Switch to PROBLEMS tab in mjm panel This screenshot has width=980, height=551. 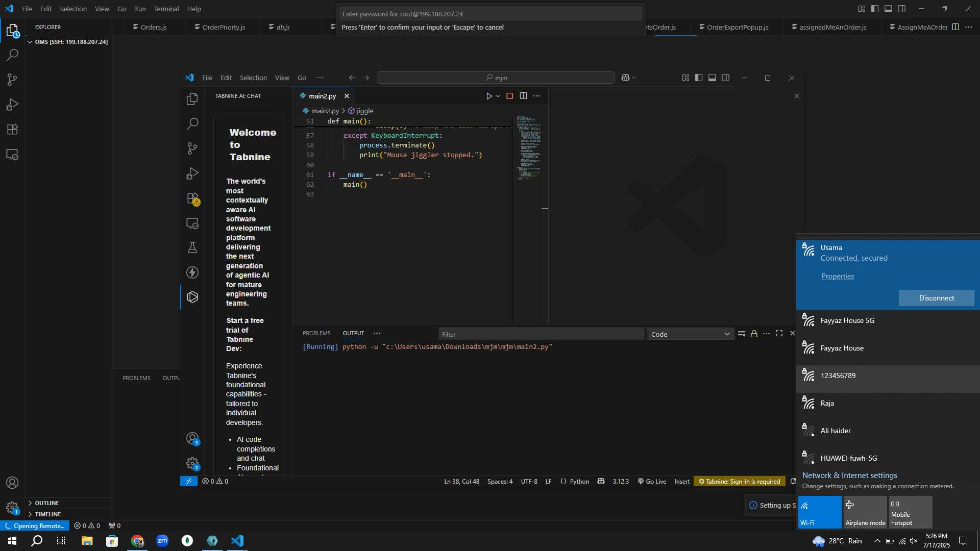pos(316,333)
